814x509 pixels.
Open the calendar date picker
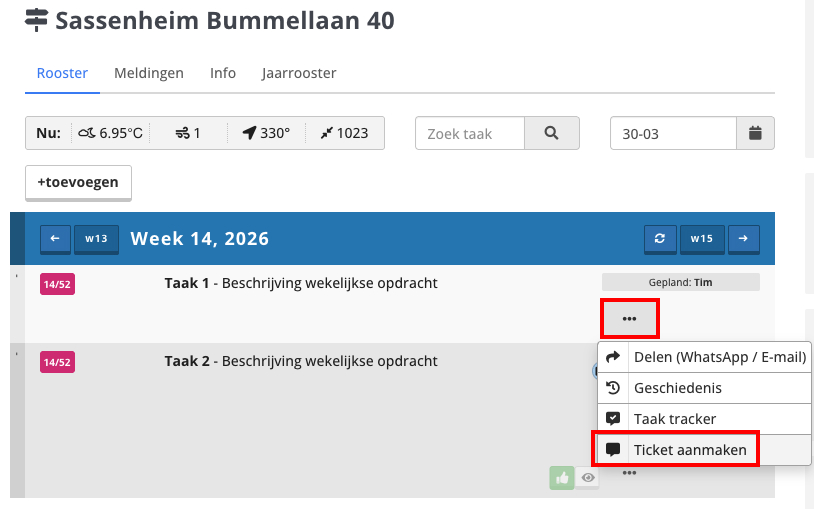pyautogui.click(x=755, y=133)
